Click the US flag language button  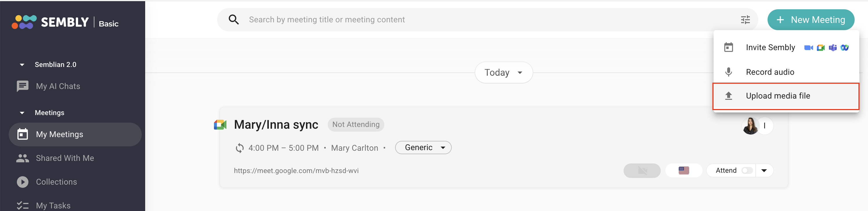pyautogui.click(x=683, y=171)
